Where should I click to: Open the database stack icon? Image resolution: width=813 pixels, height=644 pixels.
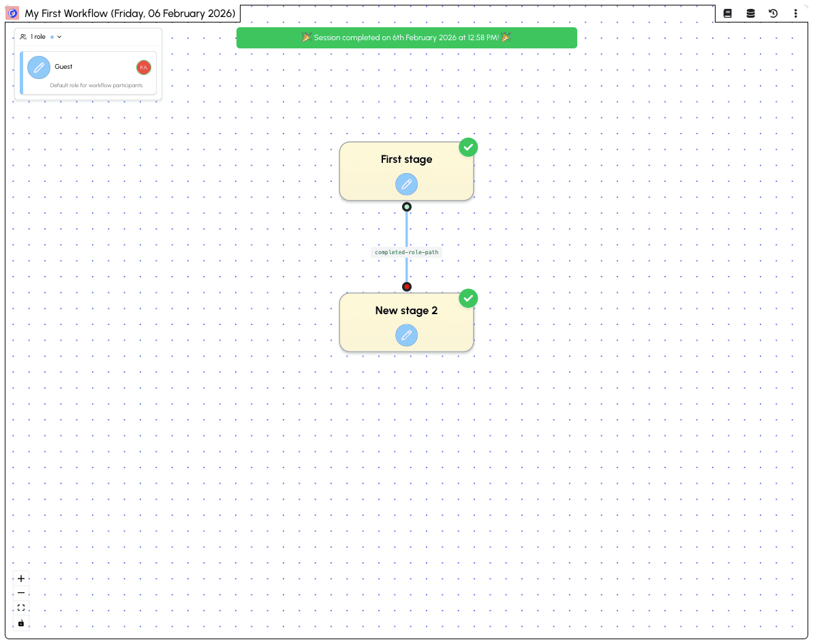click(750, 14)
